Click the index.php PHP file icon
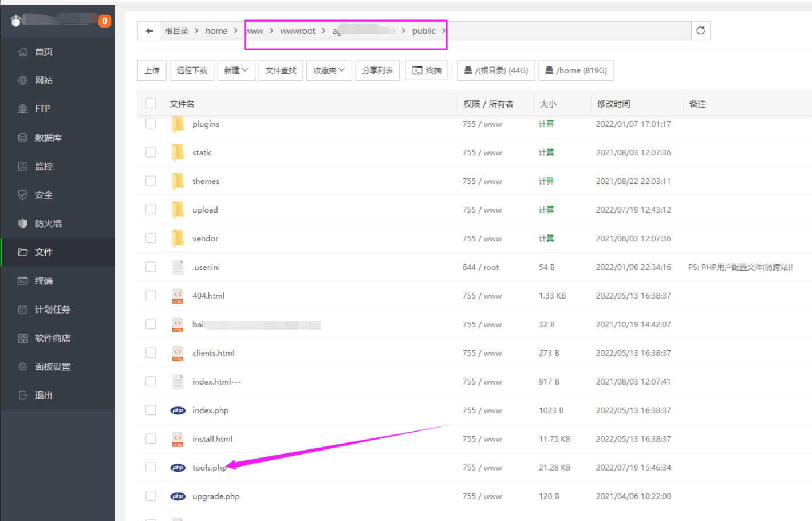Image resolution: width=812 pixels, height=521 pixels. click(x=178, y=410)
